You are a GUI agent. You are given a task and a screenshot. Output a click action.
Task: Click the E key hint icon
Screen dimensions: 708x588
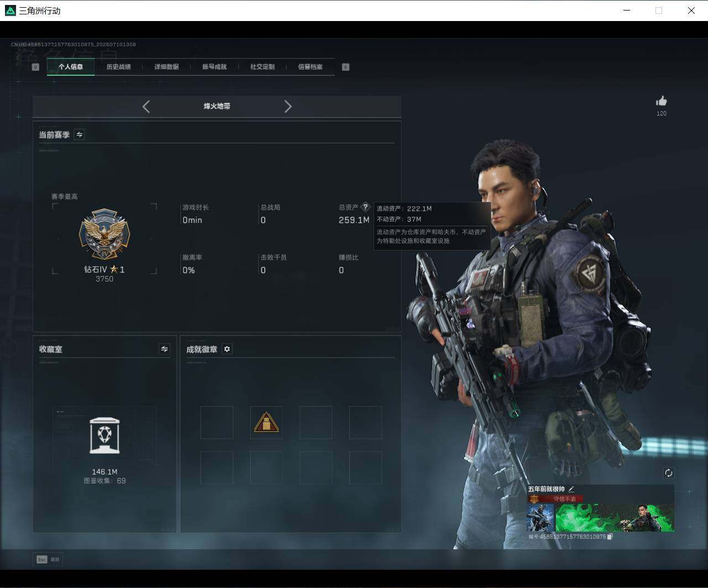(x=346, y=67)
